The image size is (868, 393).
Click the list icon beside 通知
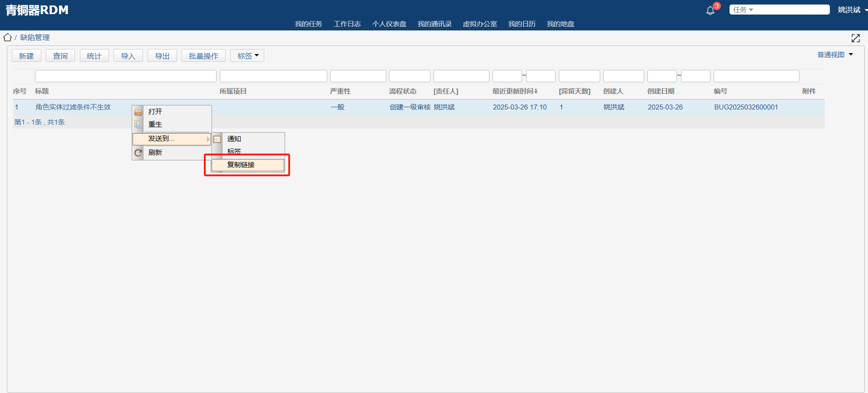pyautogui.click(x=217, y=139)
